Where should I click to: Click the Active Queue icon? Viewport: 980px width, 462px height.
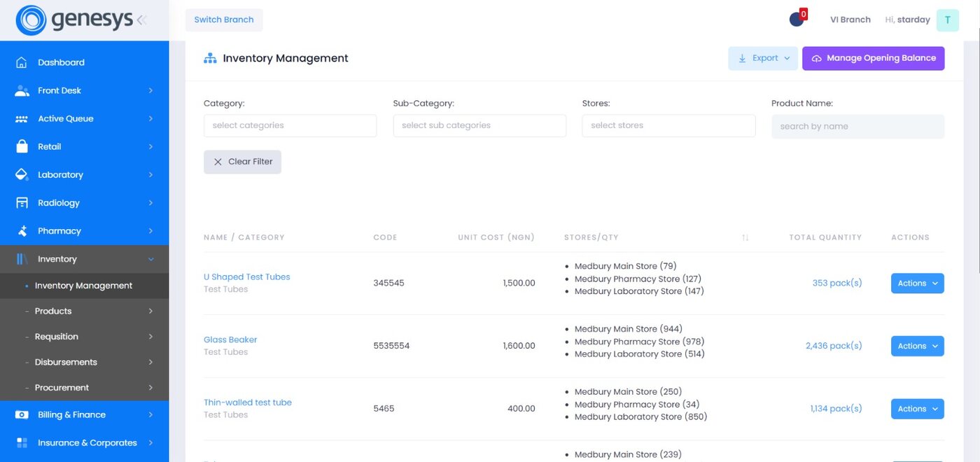click(x=22, y=118)
